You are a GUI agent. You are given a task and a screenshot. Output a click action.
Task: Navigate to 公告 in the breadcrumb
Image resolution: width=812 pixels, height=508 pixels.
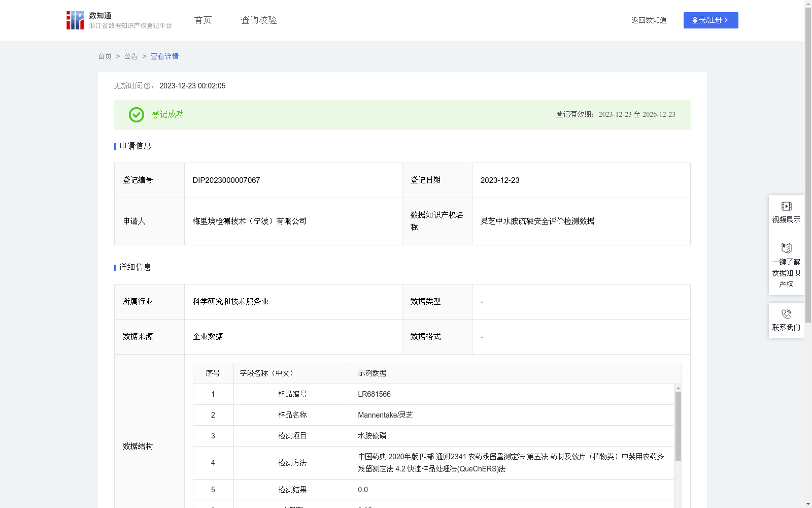pos(131,56)
